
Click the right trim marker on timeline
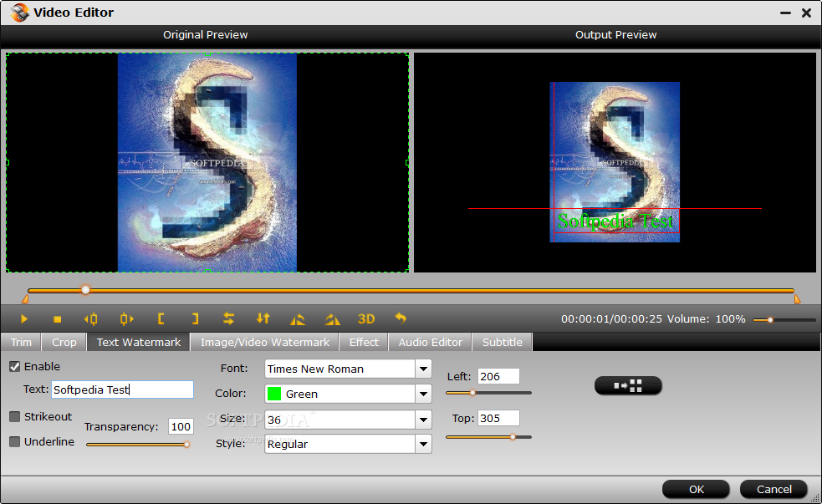click(798, 299)
